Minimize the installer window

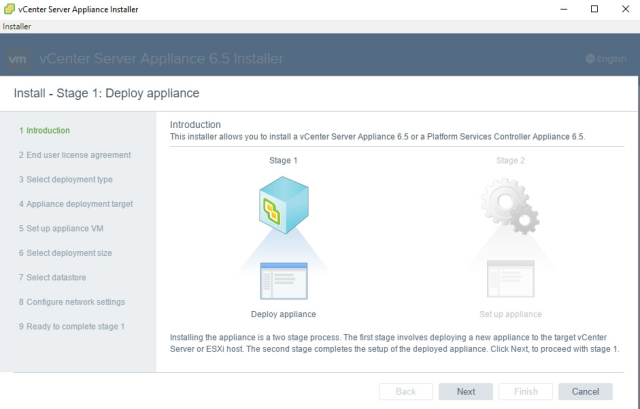(x=564, y=9)
